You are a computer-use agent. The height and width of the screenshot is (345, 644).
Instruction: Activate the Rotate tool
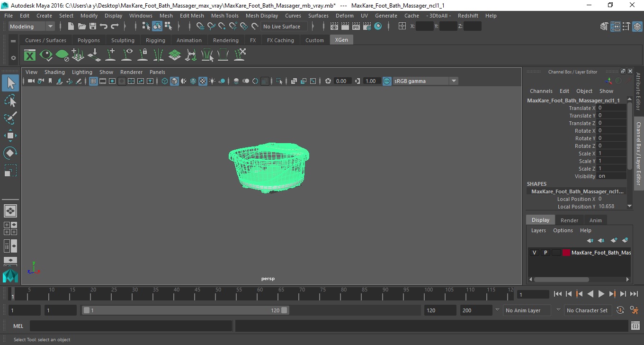pyautogui.click(x=10, y=153)
